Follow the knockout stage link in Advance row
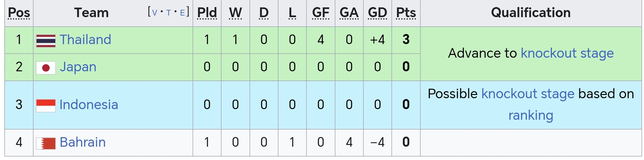 567,53
